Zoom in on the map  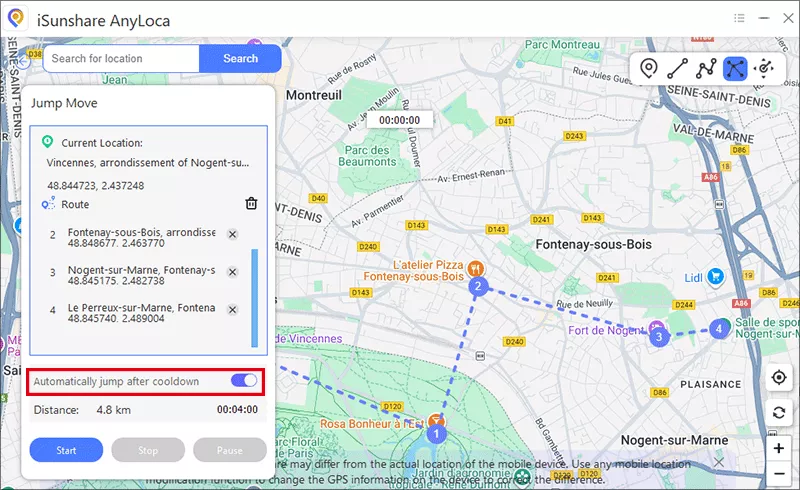click(x=778, y=449)
